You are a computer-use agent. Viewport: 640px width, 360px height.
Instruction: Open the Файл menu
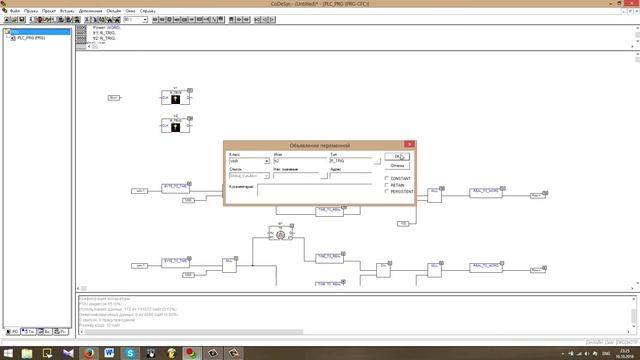coord(15,11)
